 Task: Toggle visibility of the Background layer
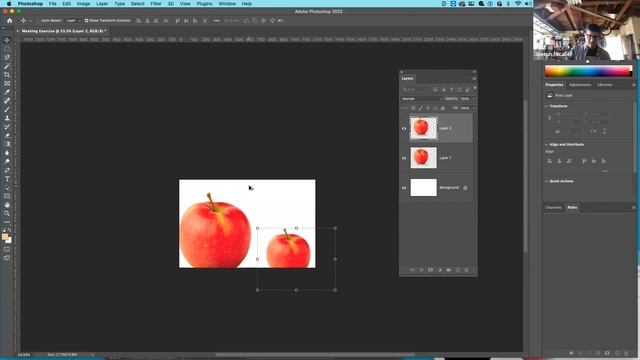[404, 188]
